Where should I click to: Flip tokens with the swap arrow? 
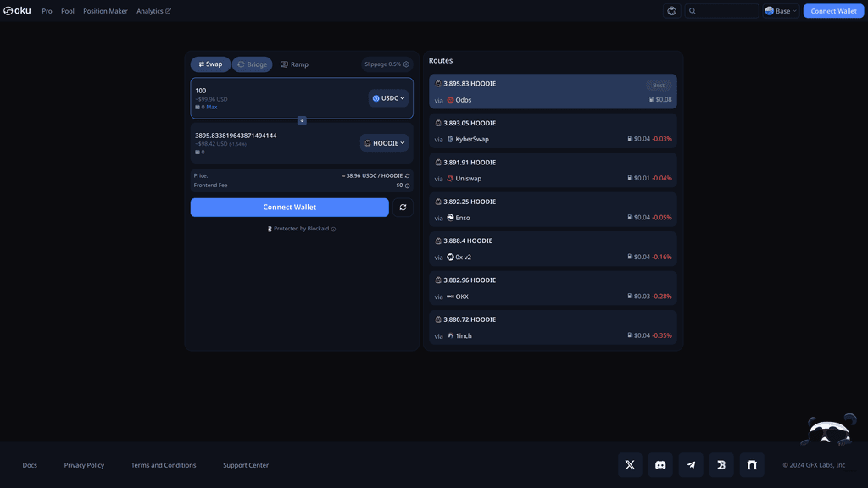302,120
